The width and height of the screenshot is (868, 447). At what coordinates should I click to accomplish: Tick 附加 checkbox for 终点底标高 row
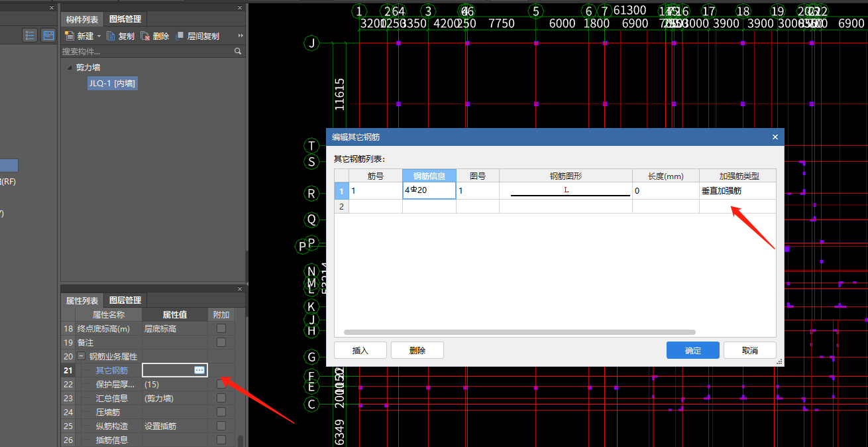pyautogui.click(x=221, y=328)
